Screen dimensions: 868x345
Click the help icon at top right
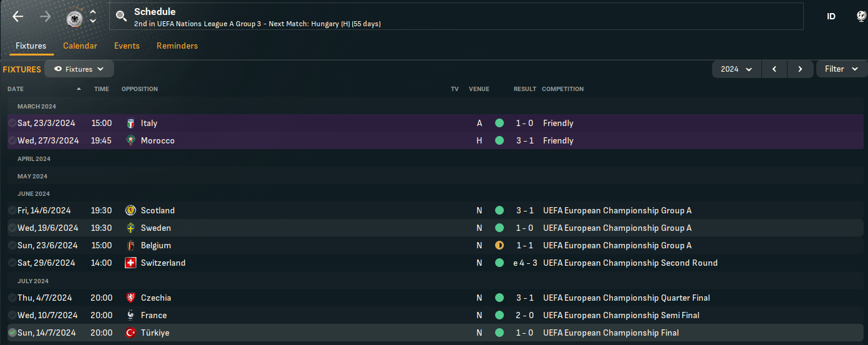click(861, 17)
